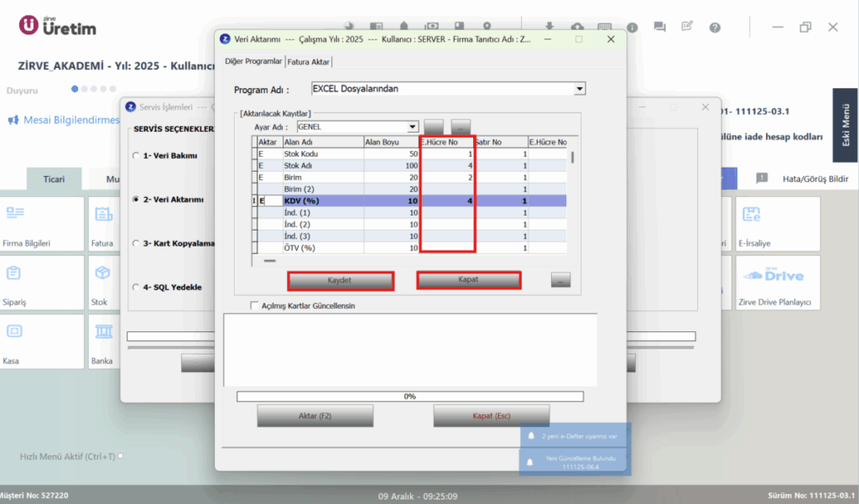Select the ÖTV (%) row
Screen dimensions: 859x504
pyautogui.click(x=409, y=247)
